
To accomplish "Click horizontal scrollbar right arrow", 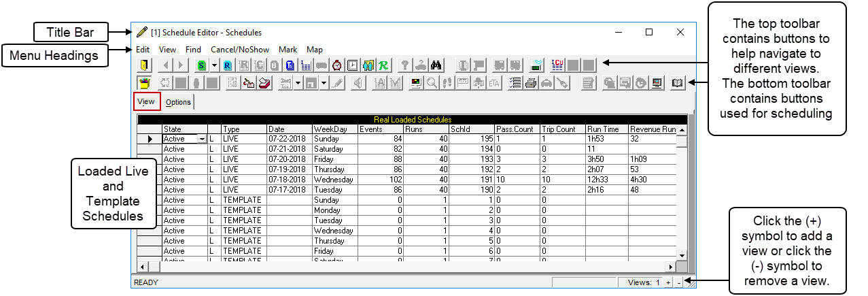I will pyautogui.click(x=671, y=267).
